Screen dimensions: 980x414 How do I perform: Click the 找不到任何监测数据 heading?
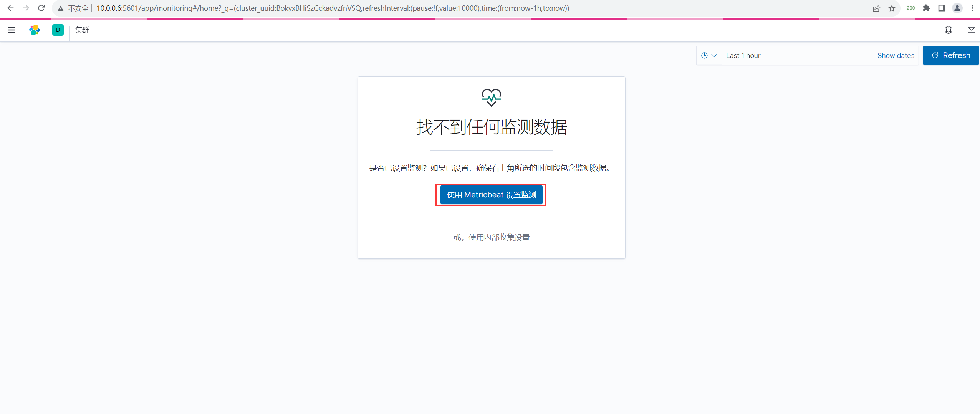click(x=492, y=127)
